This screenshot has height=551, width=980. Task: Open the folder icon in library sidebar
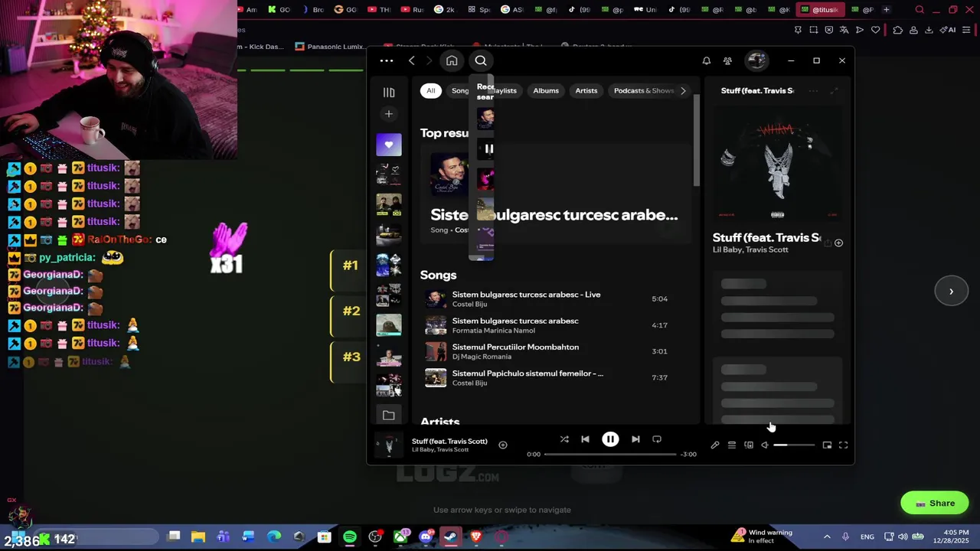point(389,415)
